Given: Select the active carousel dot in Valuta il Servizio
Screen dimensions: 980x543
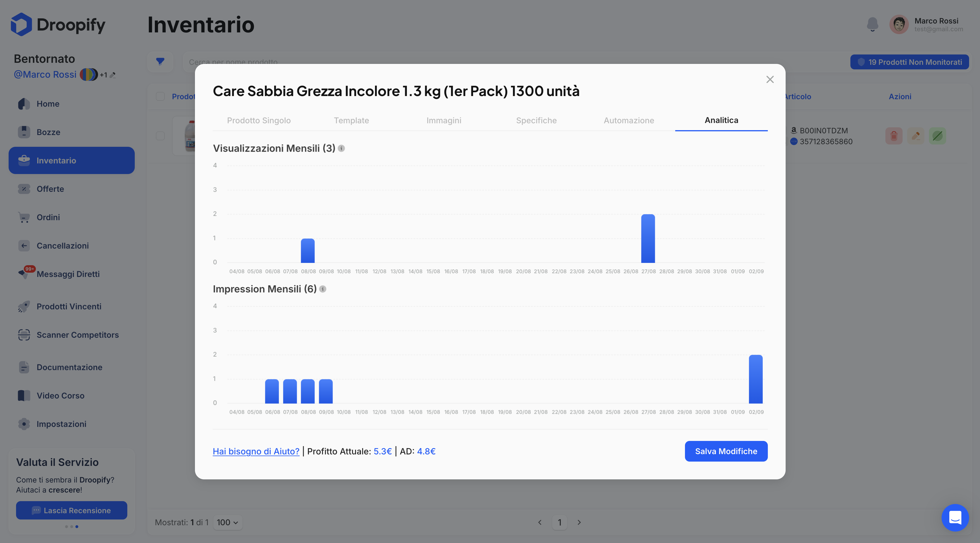Looking at the screenshot, I should click(77, 527).
